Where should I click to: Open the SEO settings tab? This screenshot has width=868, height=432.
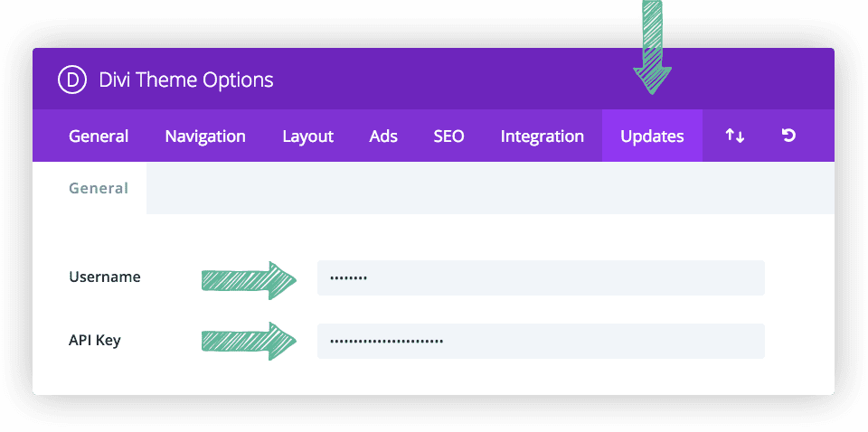coord(448,136)
